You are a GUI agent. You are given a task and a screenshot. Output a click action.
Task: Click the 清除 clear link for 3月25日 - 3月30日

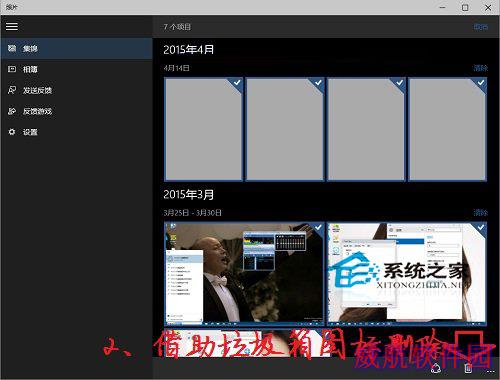tap(481, 212)
